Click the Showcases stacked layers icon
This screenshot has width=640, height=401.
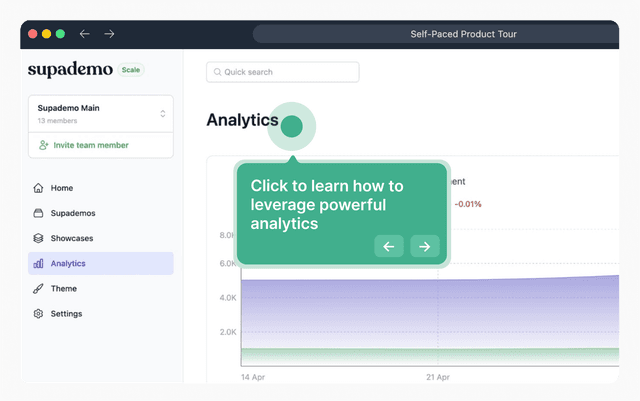(38, 239)
